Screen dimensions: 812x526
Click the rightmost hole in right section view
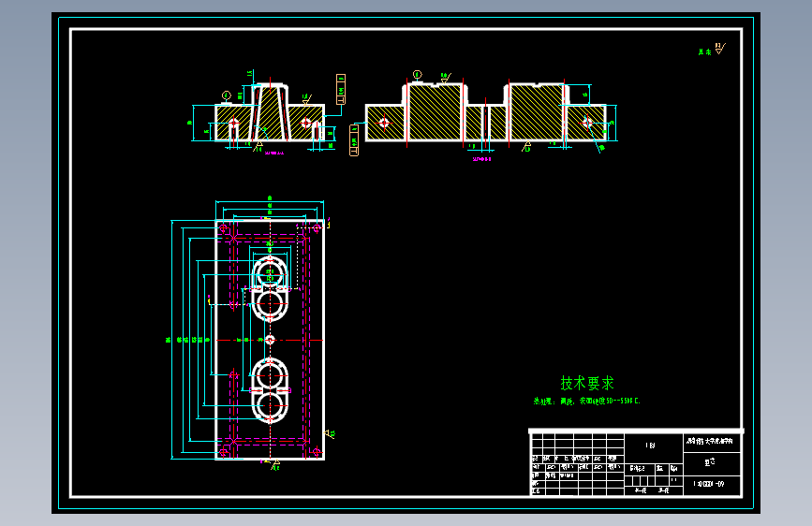click(x=586, y=123)
